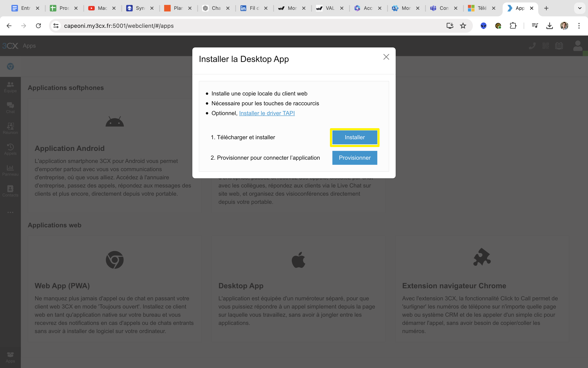Viewport: 588px width, 368px height.
Task: Click the Applications softphones heading
Action: pos(66,88)
